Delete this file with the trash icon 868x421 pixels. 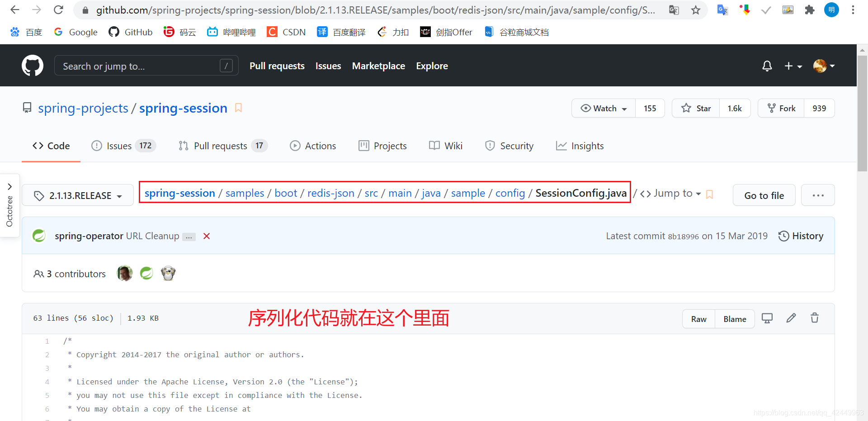815,318
